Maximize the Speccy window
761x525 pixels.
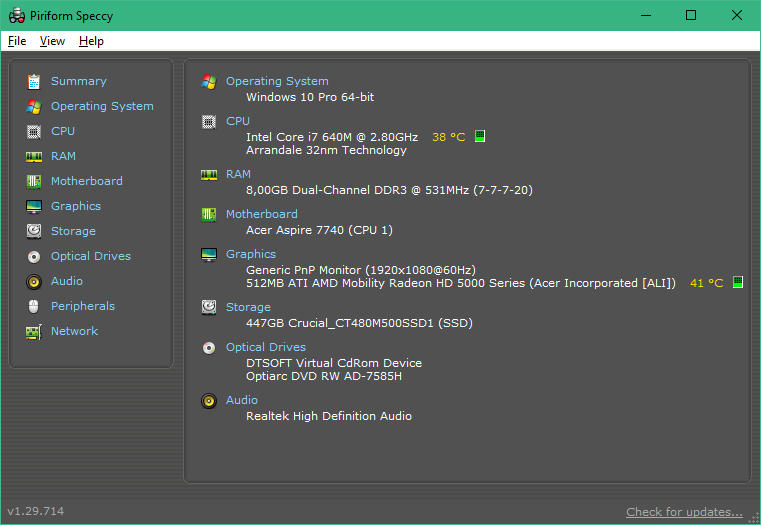point(691,16)
